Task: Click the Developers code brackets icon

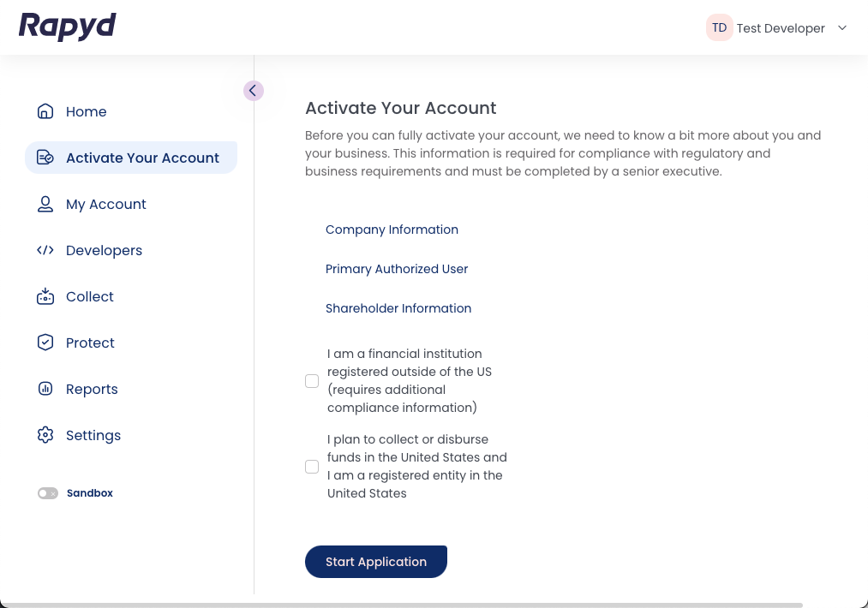Action: coord(45,250)
